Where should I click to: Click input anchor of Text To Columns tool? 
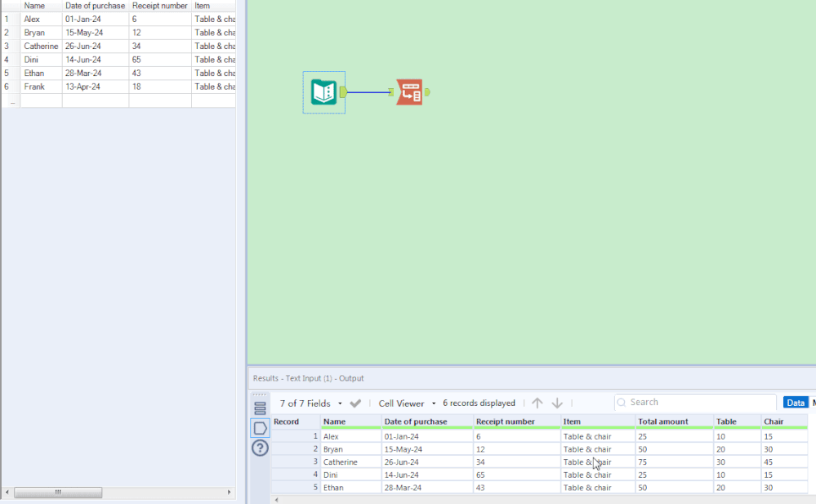[390, 92]
